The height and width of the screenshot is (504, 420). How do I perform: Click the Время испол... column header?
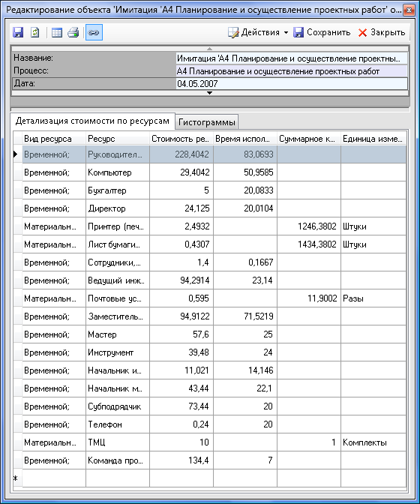(x=244, y=139)
